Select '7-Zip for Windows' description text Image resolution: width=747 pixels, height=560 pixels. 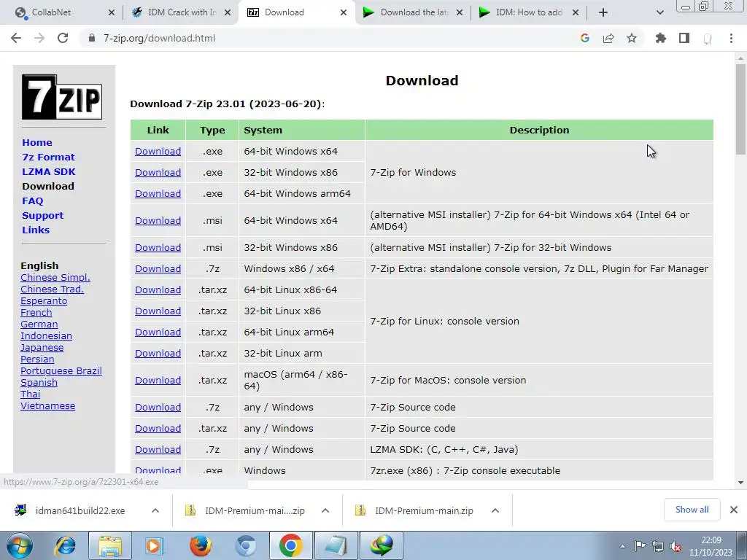click(x=413, y=172)
